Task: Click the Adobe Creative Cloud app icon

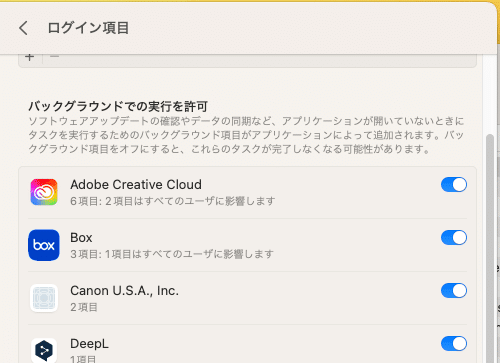Action: (x=44, y=192)
